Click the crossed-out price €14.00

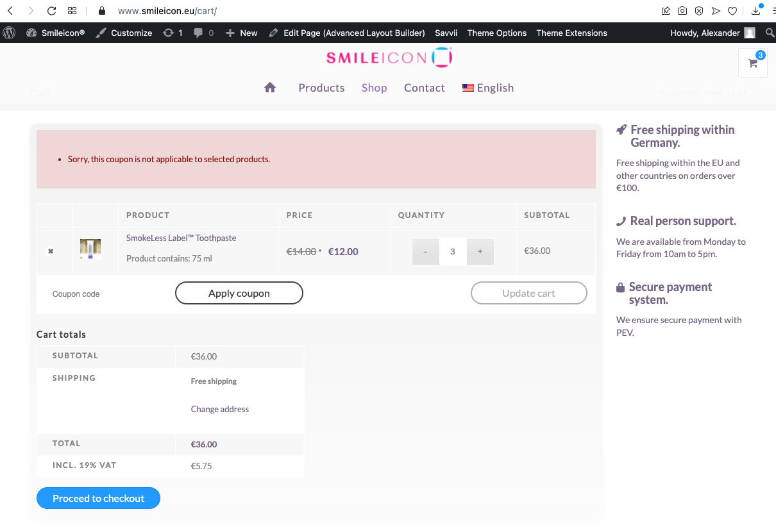click(301, 251)
